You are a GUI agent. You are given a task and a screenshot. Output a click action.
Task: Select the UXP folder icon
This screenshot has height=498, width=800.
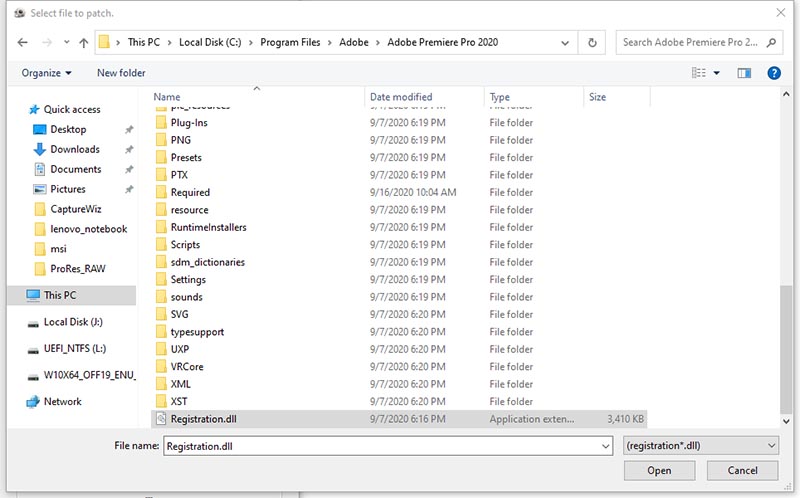pyautogui.click(x=161, y=349)
